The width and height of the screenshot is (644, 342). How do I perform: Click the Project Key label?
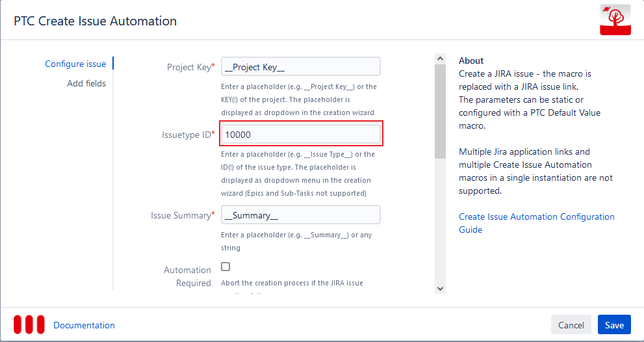(189, 67)
